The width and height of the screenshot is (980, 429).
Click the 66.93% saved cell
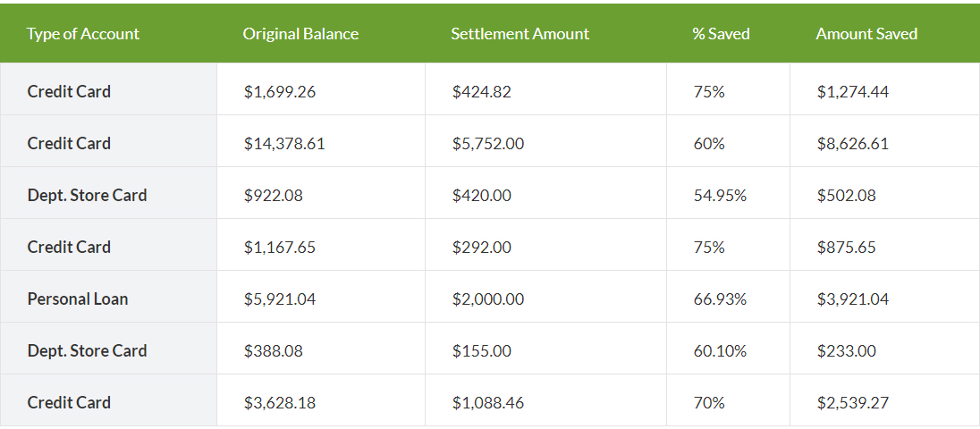click(x=720, y=299)
